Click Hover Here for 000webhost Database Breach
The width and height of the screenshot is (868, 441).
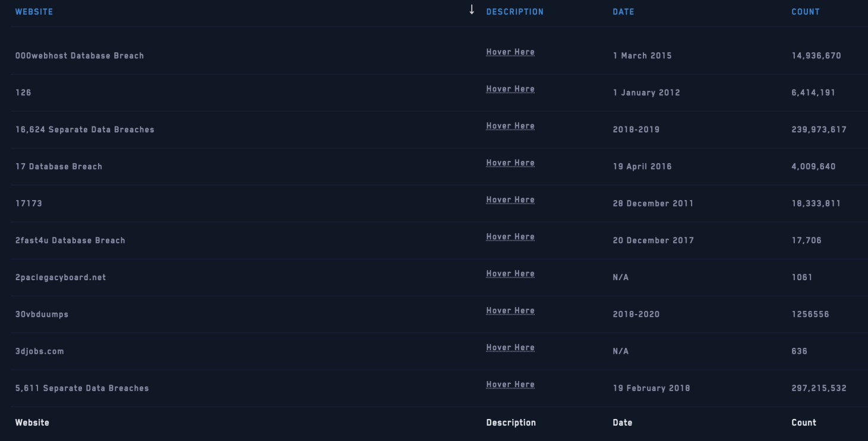click(x=510, y=52)
